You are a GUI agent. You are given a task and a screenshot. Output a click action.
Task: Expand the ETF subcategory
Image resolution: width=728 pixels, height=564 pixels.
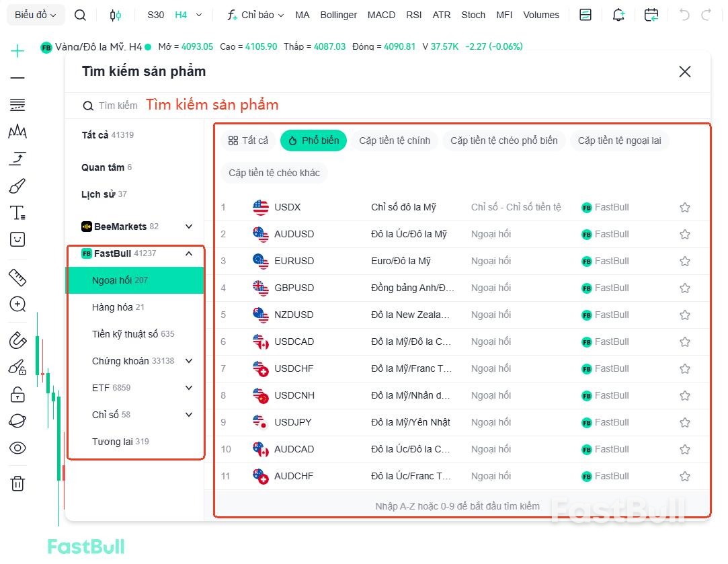188,388
